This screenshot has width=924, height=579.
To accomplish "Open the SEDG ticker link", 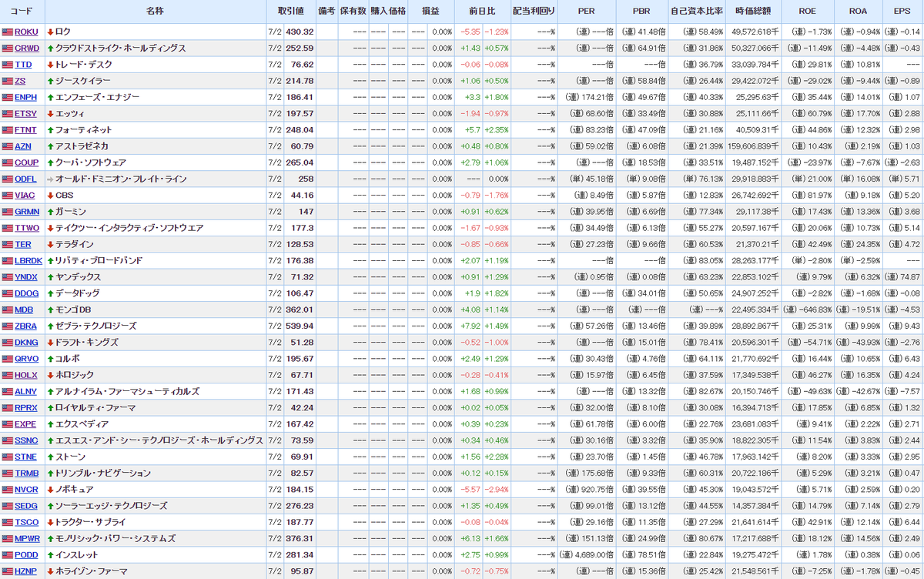I will pos(26,506).
